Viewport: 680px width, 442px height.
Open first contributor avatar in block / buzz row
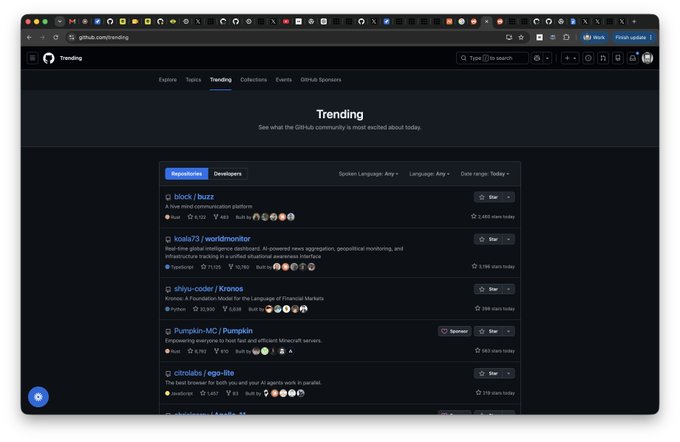256,217
